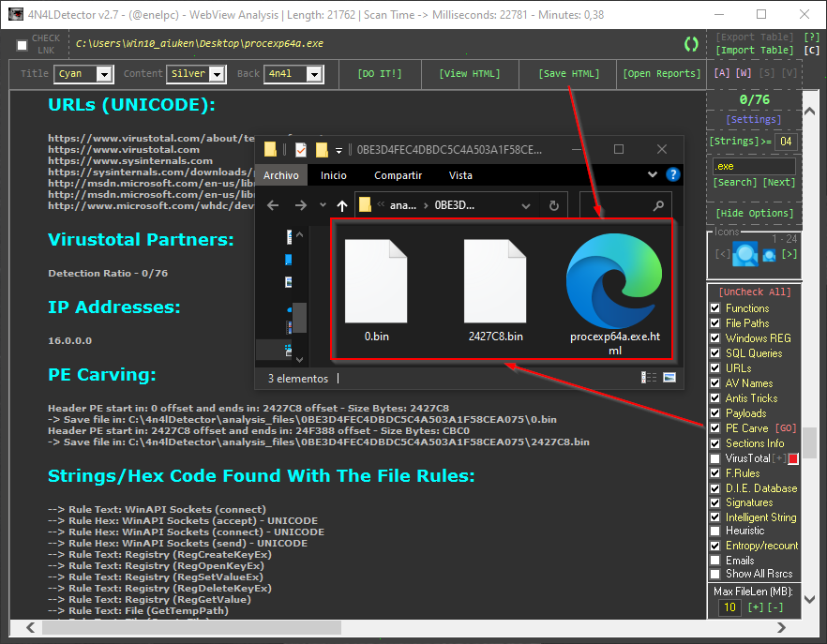Toggle the CHECK LNK checkbox
Viewport: 827px width, 644px height.
(x=23, y=45)
